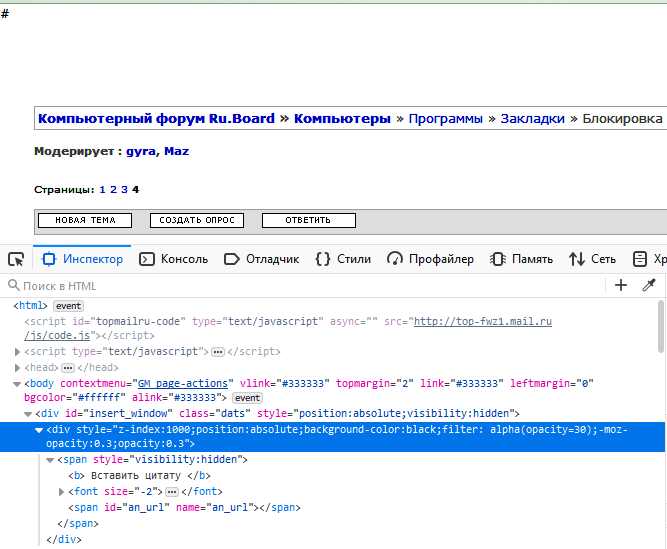Activate the element picker icon
Viewport: 667px width, 549px height.
point(16,259)
